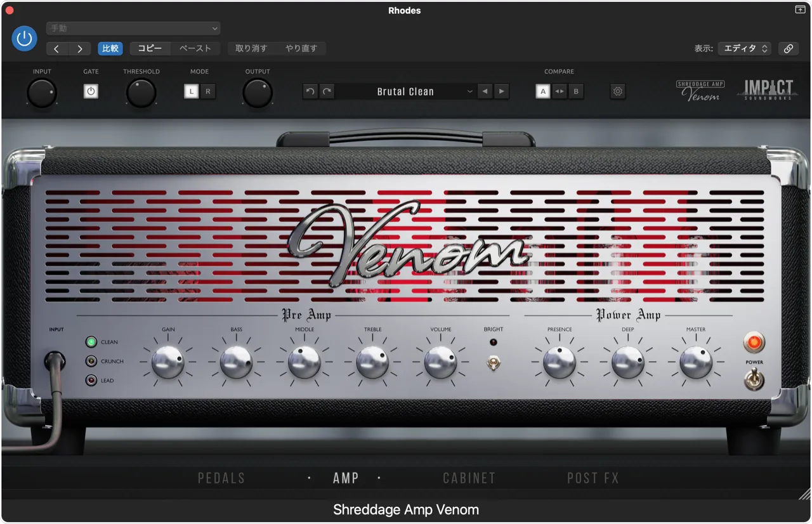Screen dimensions: 812x524
Task: Open the エディタ view selector
Action: coord(743,48)
